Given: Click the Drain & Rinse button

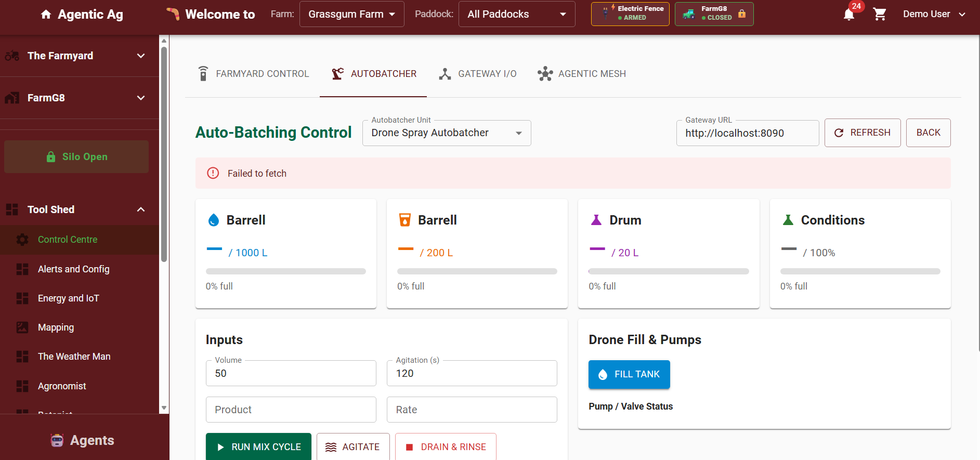Looking at the screenshot, I should [x=446, y=446].
